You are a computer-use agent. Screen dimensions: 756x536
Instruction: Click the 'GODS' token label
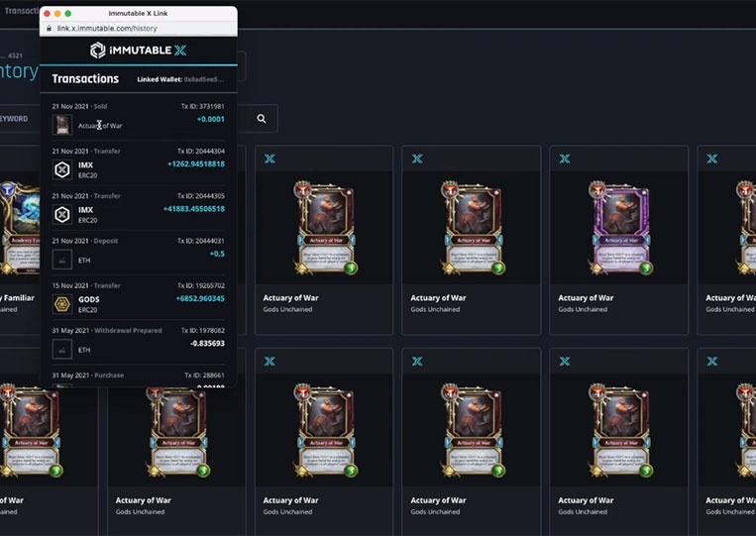[x=89, y=299]
